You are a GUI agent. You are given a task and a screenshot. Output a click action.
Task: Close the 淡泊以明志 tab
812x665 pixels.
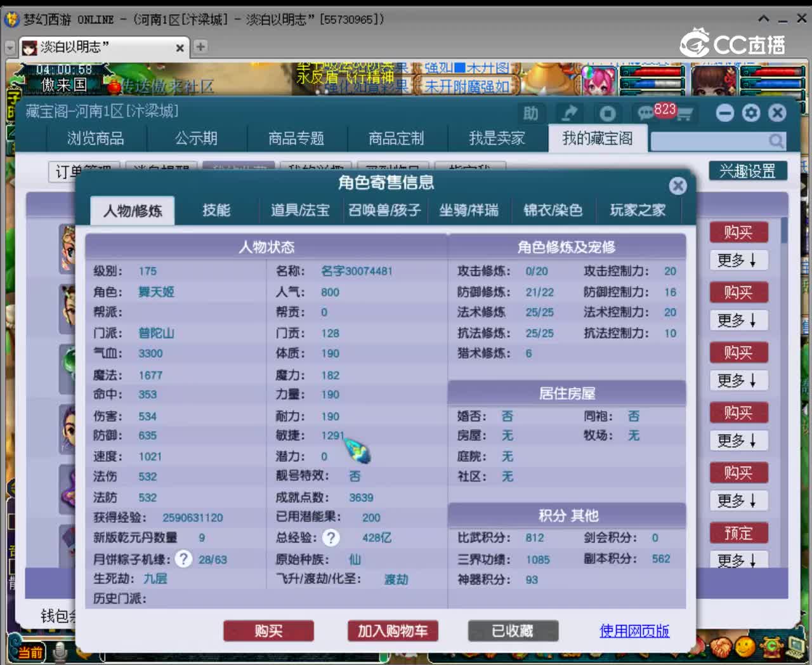tap(180, 48)
